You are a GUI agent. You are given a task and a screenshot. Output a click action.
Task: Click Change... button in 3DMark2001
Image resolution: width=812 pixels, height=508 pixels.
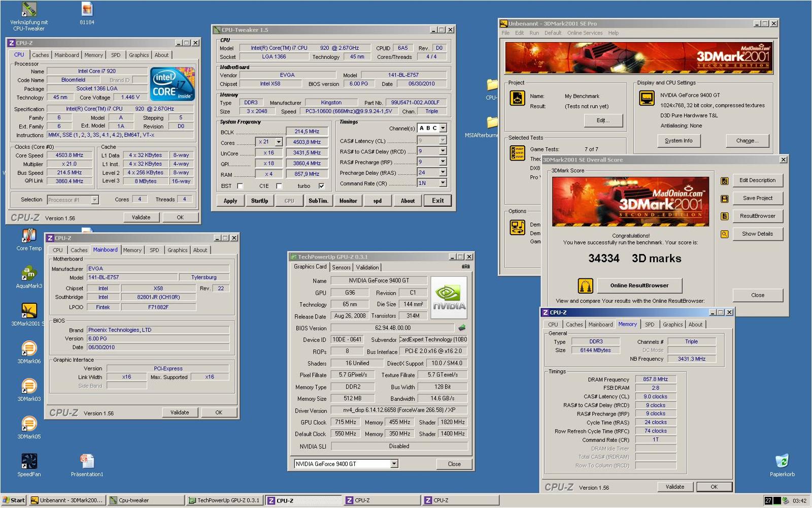[747, 141]
